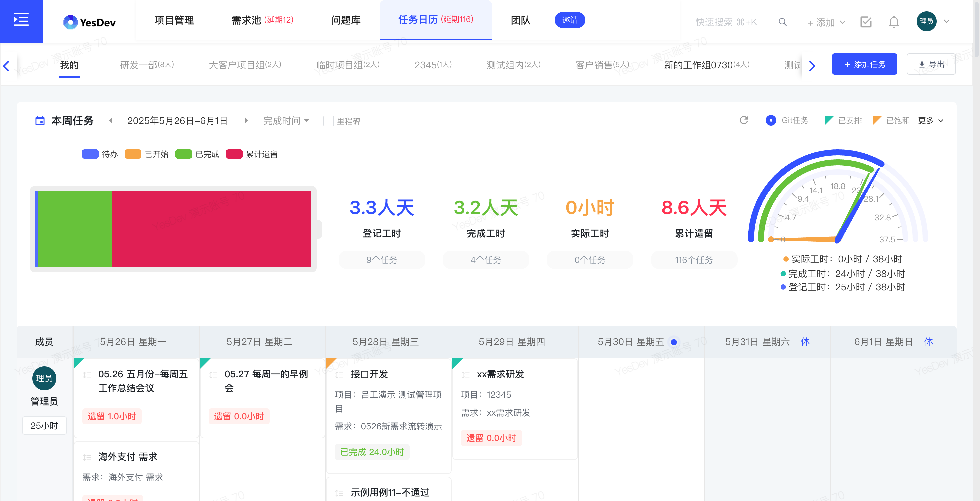The image size is (980, 501).
Task: Click the 管理员 member avatar in calendar
Action: (x=44, y=378)
